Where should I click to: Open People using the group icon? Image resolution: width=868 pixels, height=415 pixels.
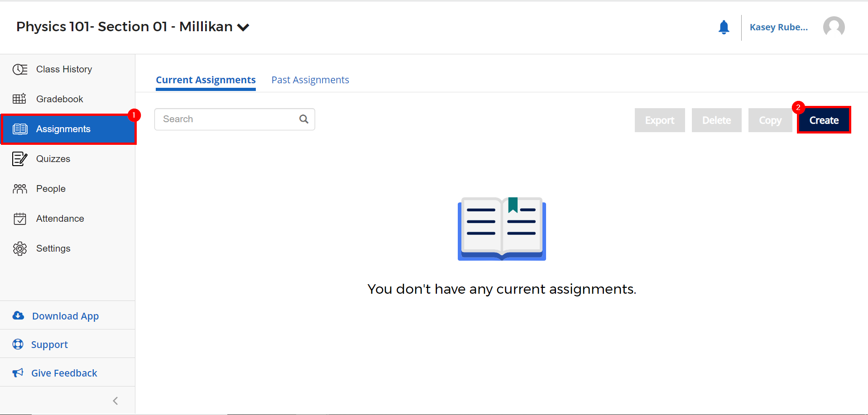[20, 188]
